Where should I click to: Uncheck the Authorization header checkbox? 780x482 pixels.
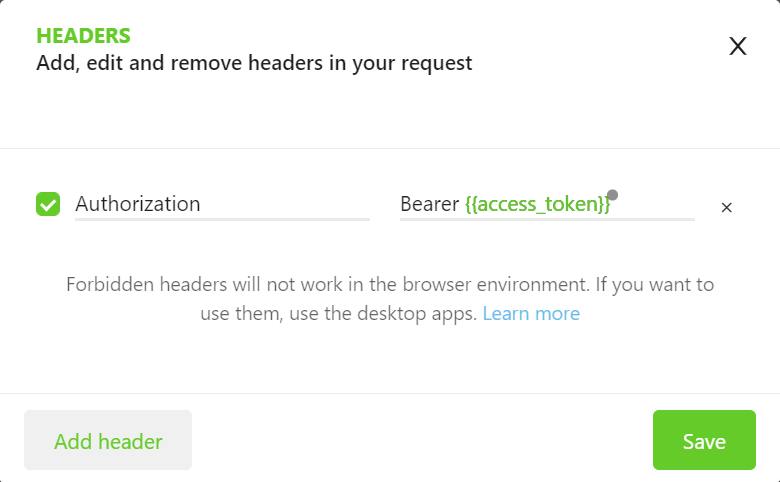(48, 204)
